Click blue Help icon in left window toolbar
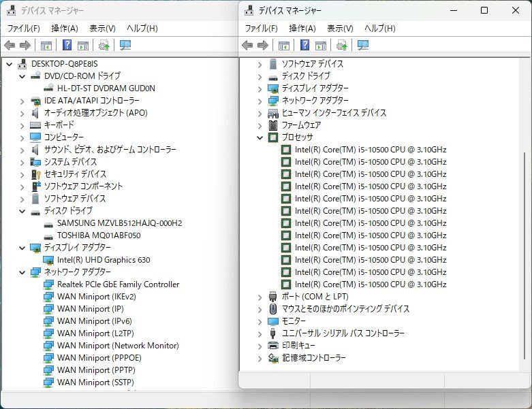532x409 pixels. [67, 45]
